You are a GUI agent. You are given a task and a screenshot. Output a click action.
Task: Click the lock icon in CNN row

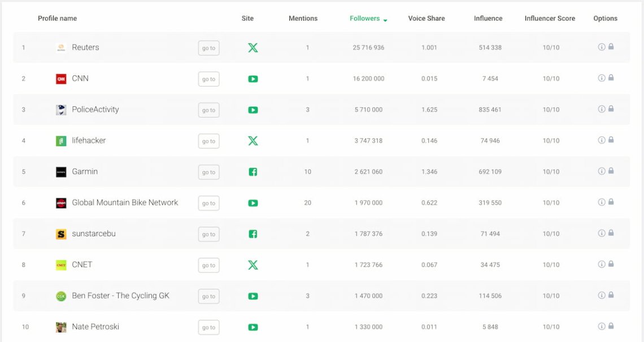click(611, 77)
